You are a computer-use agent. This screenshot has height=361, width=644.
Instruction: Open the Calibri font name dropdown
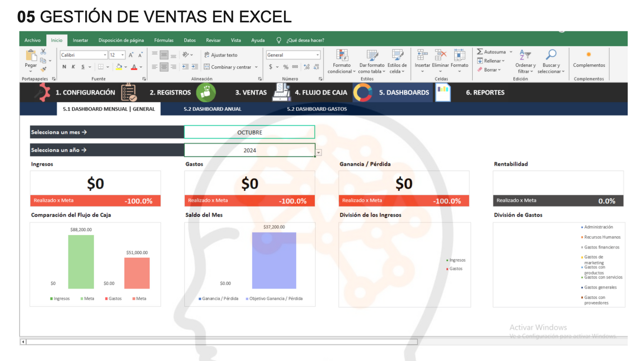105,55
